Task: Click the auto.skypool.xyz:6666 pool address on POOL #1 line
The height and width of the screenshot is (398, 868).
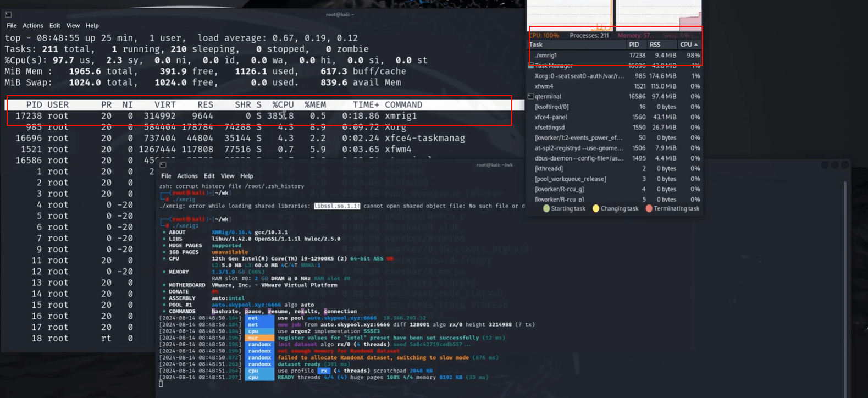Action: 246,305
